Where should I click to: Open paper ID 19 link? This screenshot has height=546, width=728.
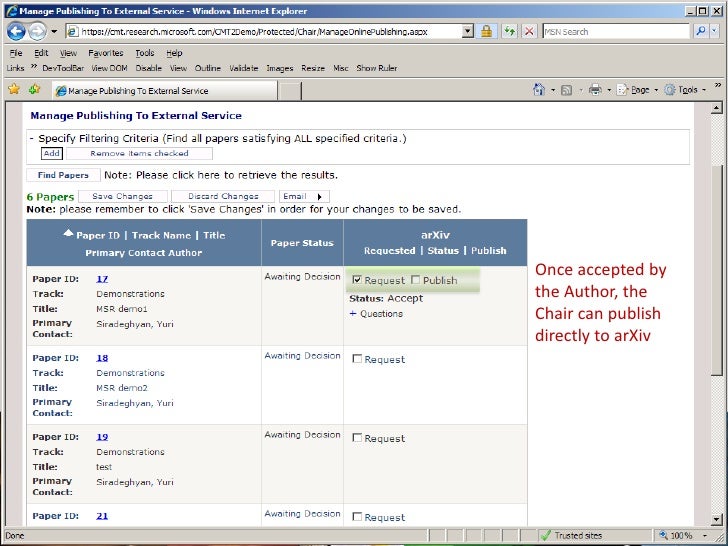[x=102, y=437]
